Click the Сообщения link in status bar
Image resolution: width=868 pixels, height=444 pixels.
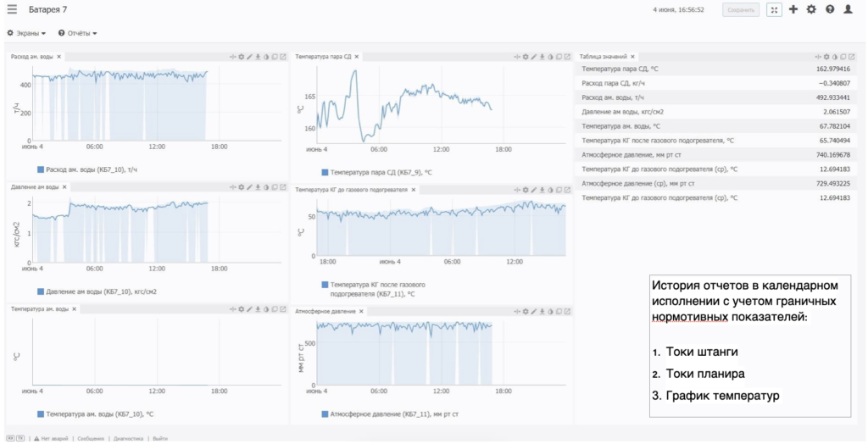tap(91, 438)
